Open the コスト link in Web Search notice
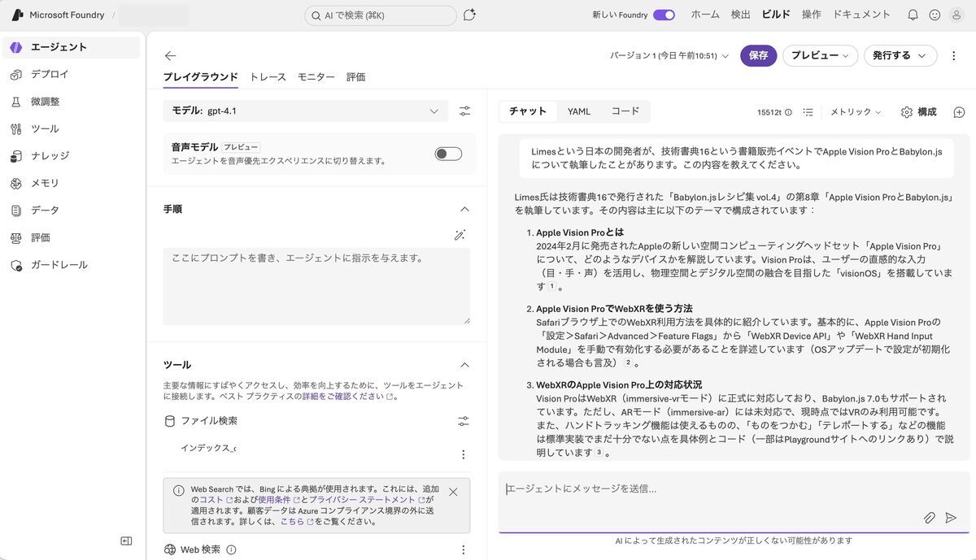This screenshot has height=560, width=976. tap(216, 500)
